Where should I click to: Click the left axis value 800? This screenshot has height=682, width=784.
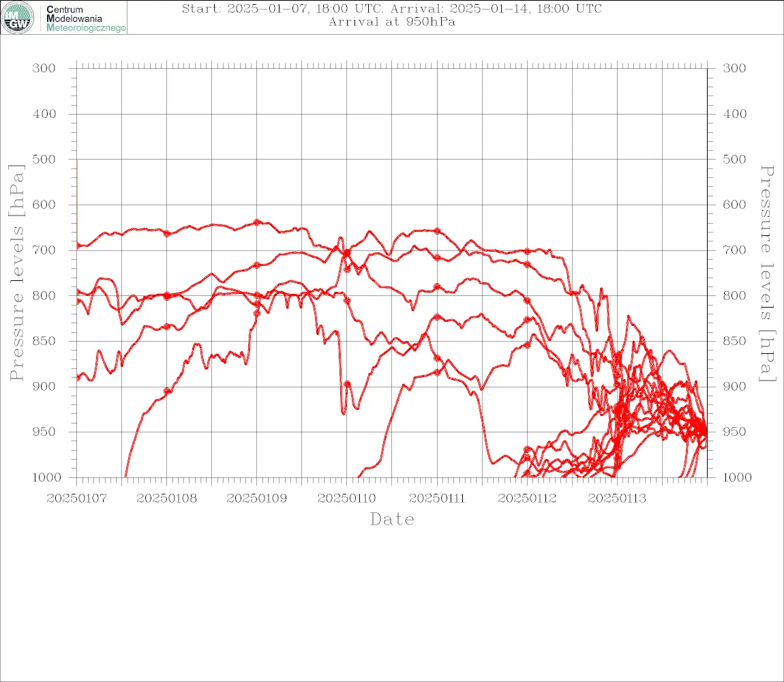tap(44, 296)
